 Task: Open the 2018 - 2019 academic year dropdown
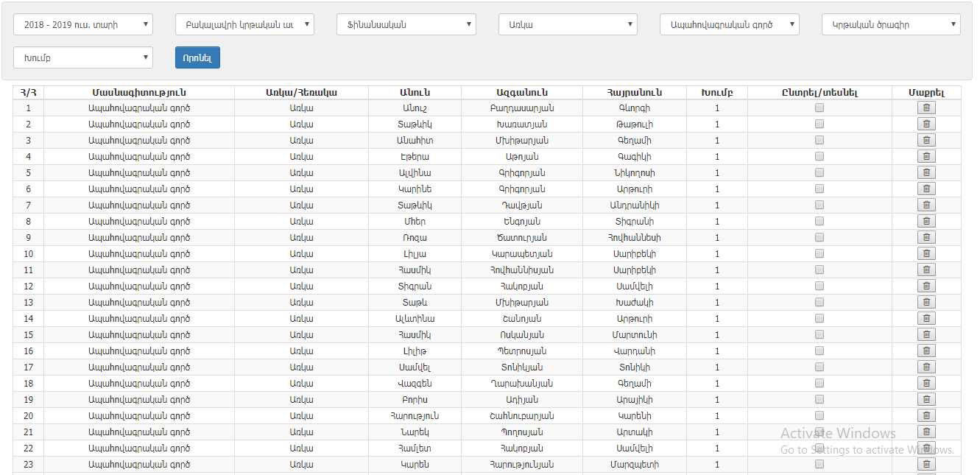pos(83,25)
